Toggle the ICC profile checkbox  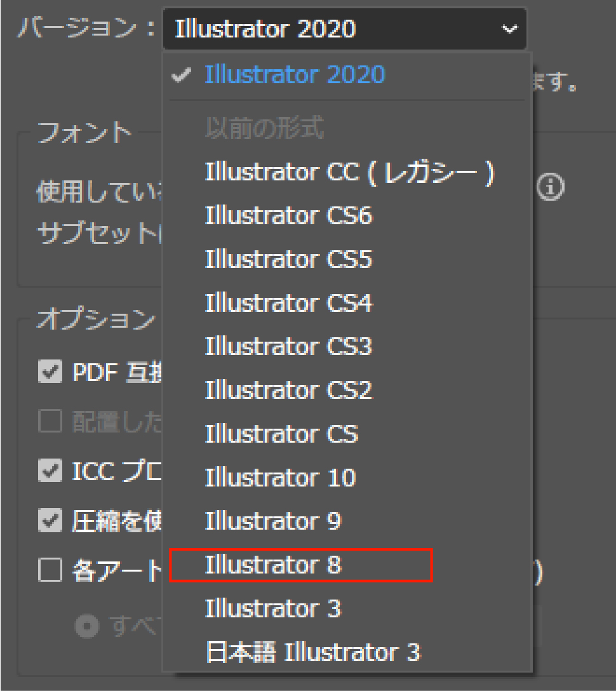coord(50,471)
